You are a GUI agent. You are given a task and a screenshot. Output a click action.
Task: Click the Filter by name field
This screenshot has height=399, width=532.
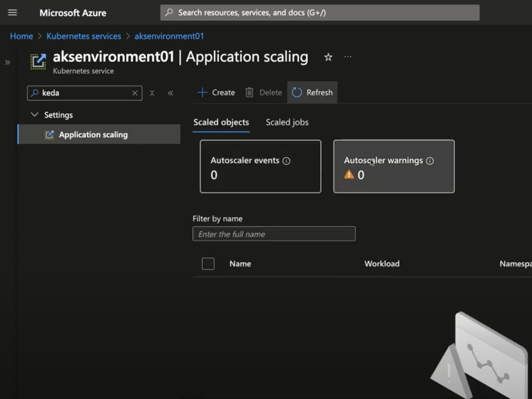tap(274, 234)
